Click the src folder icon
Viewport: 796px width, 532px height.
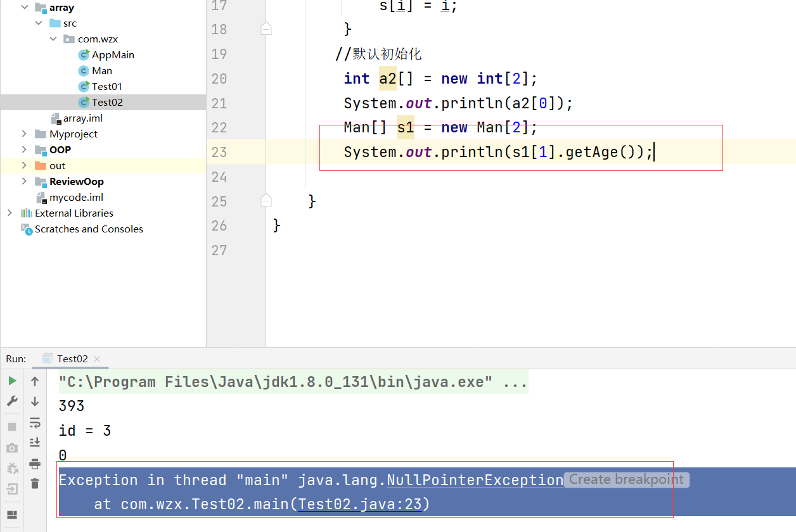[55, 23]
